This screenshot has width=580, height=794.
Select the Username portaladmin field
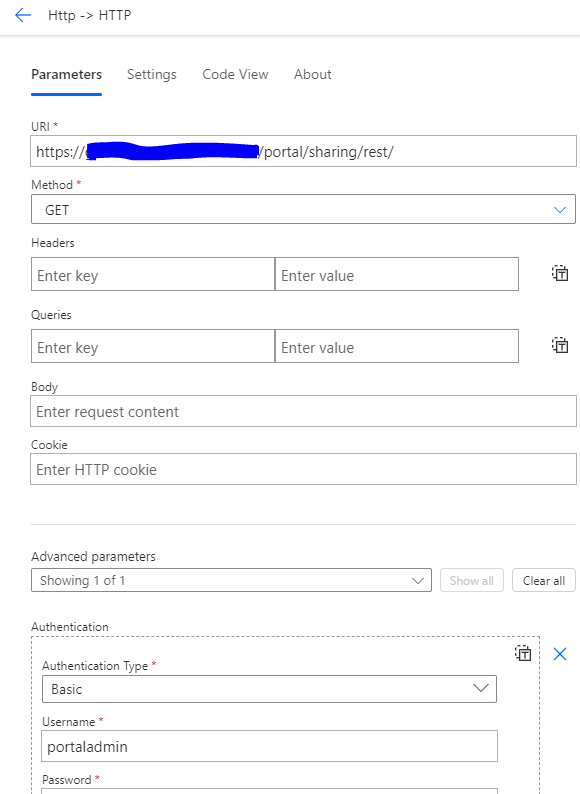pos(269,746)
